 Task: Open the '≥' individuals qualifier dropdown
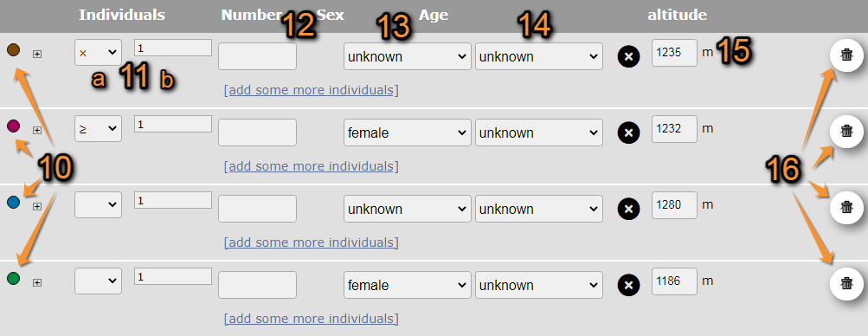tap(98, 128)
